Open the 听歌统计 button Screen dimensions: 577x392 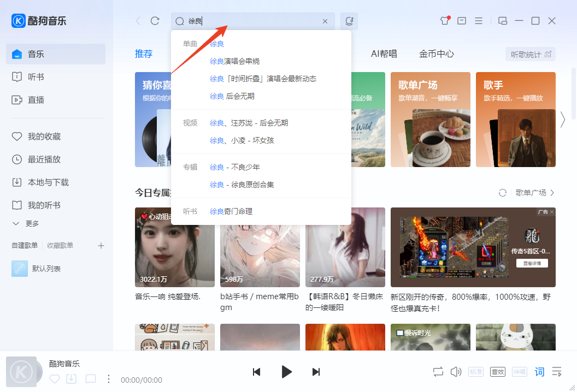[531, 55]
